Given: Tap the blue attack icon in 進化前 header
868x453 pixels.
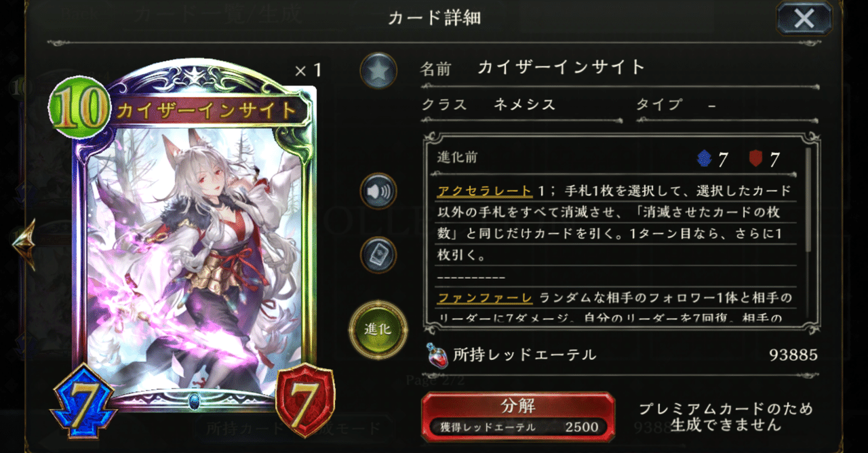Looking at the screenshot, I should (x=705, y=159).
